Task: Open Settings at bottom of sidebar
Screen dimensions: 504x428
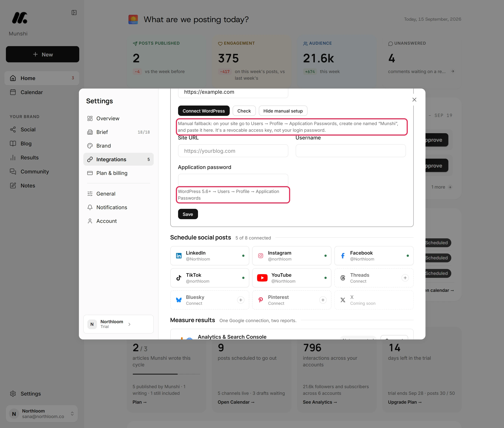Action: [x=42, y=394]
